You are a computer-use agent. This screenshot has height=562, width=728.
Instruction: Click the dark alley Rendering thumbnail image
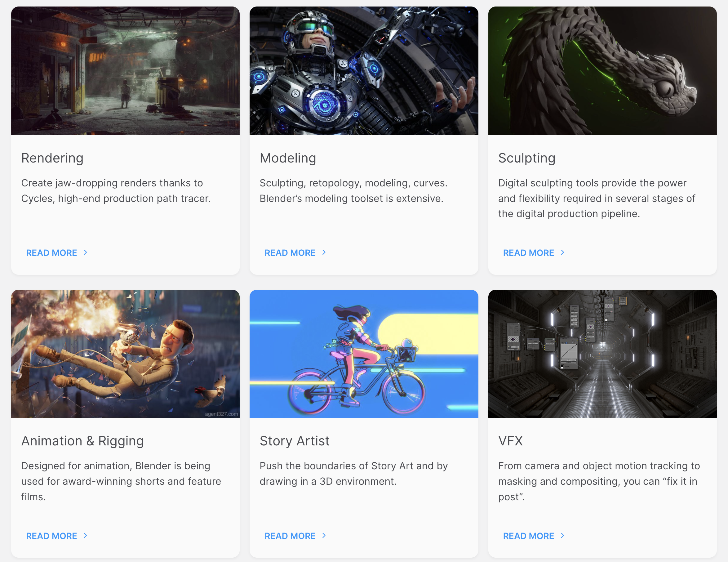pyautogui.click(x=125, y=71)
